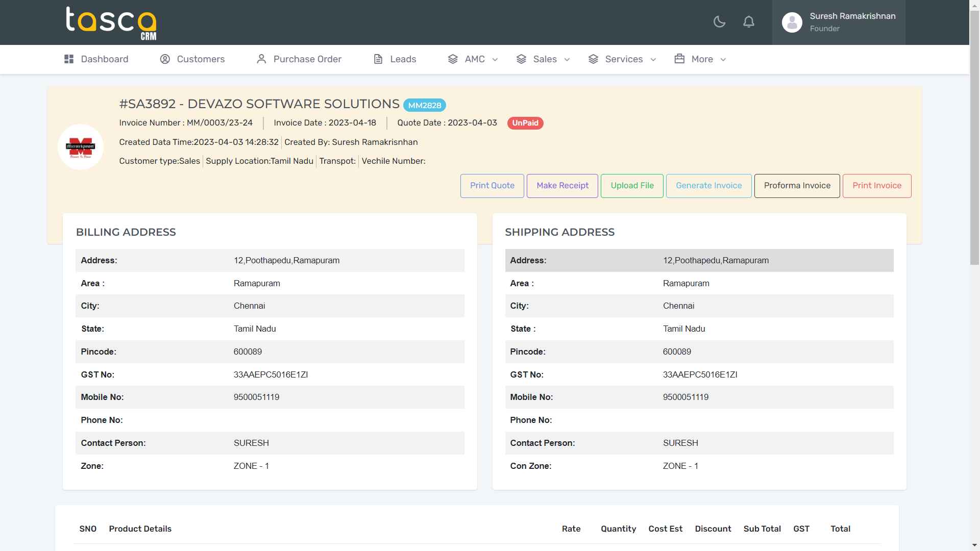Click the user avatar icon
The width and height of the screenshot is (980, 551).
click(x=792, y=22)
